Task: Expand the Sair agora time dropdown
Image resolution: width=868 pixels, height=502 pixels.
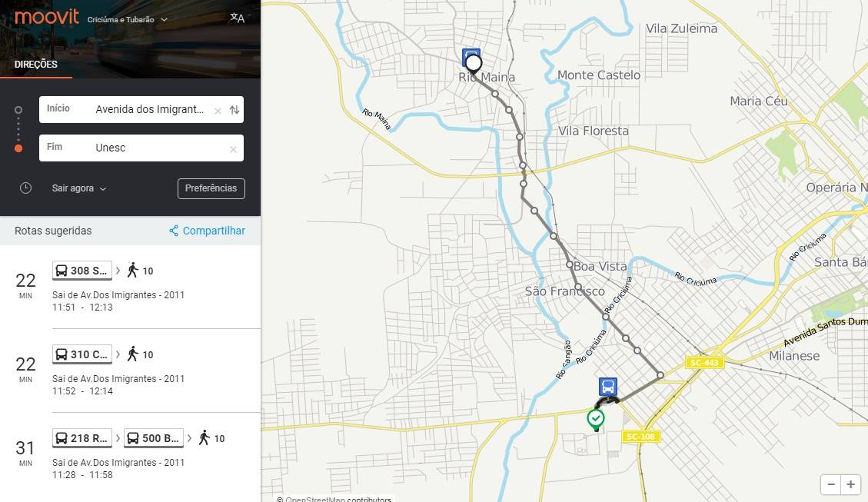Action: coord(78,188)
